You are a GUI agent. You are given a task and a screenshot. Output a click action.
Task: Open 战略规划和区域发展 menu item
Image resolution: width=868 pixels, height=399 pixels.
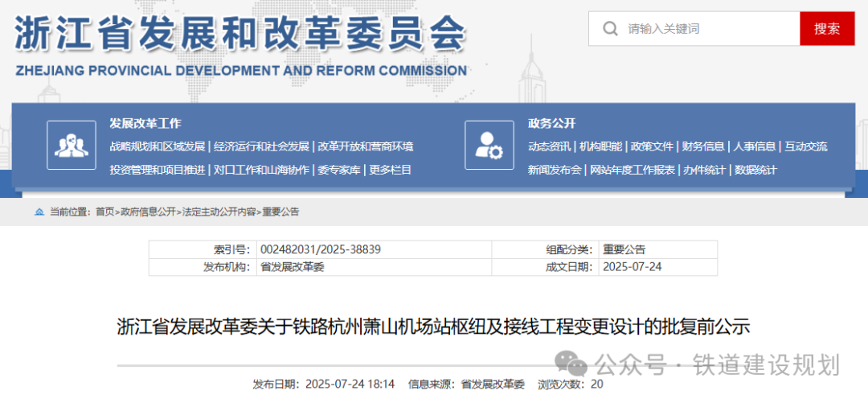pyautogui.click(x=158, y=146)
